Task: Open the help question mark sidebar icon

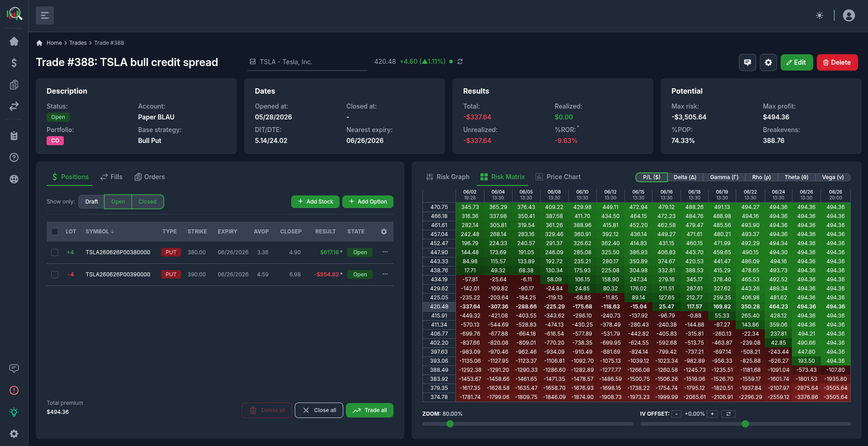Action: point(14,157)
